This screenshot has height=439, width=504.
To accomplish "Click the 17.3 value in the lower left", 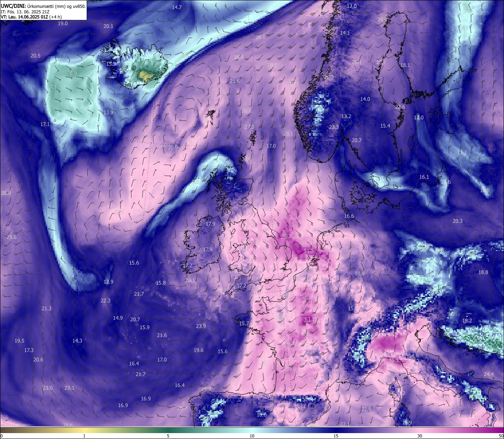I will point(29,350).
